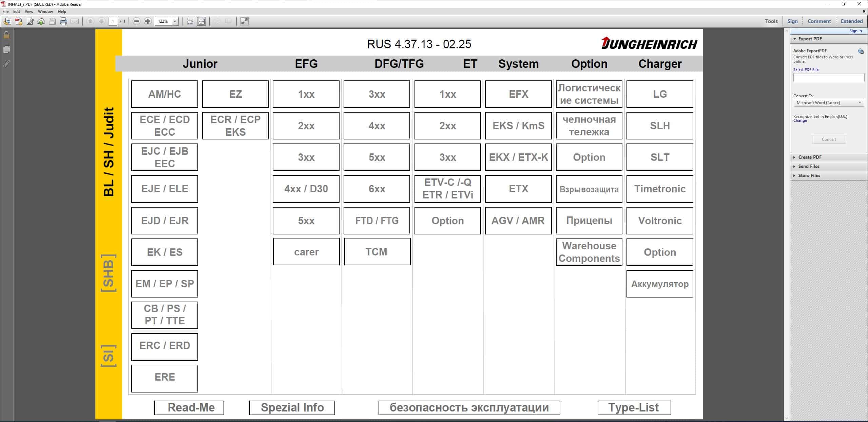Open the Warehouse Components box

(x=589, y=252)
